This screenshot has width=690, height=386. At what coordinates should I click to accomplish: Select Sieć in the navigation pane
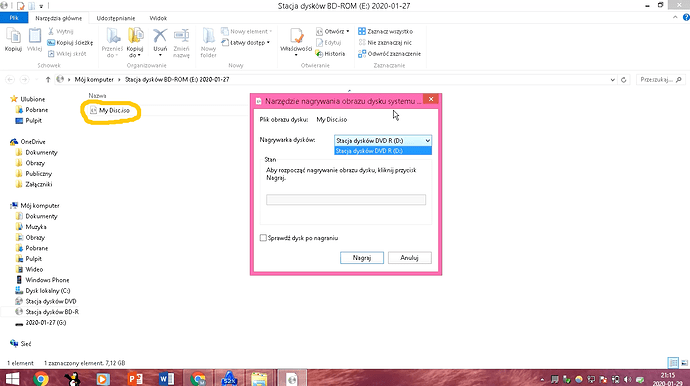pos(21,344)
